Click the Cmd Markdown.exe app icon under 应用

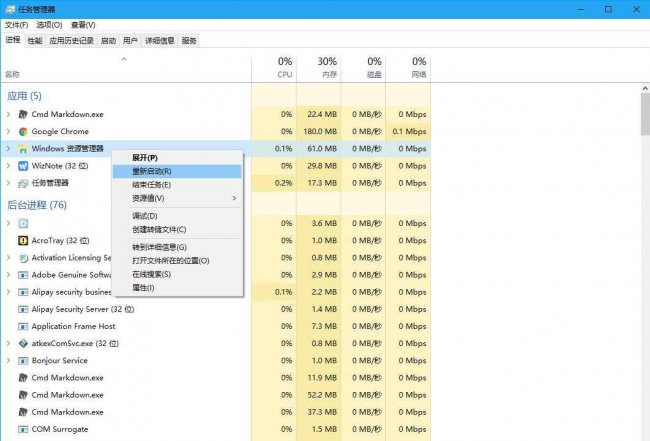pos(23,114)
